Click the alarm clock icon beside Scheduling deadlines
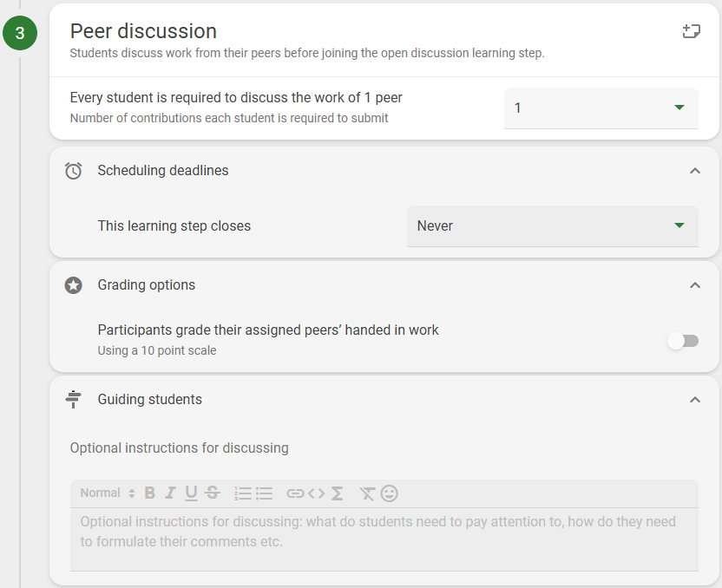Viewport: 722px width, 588px height. (x=74, y=171)
